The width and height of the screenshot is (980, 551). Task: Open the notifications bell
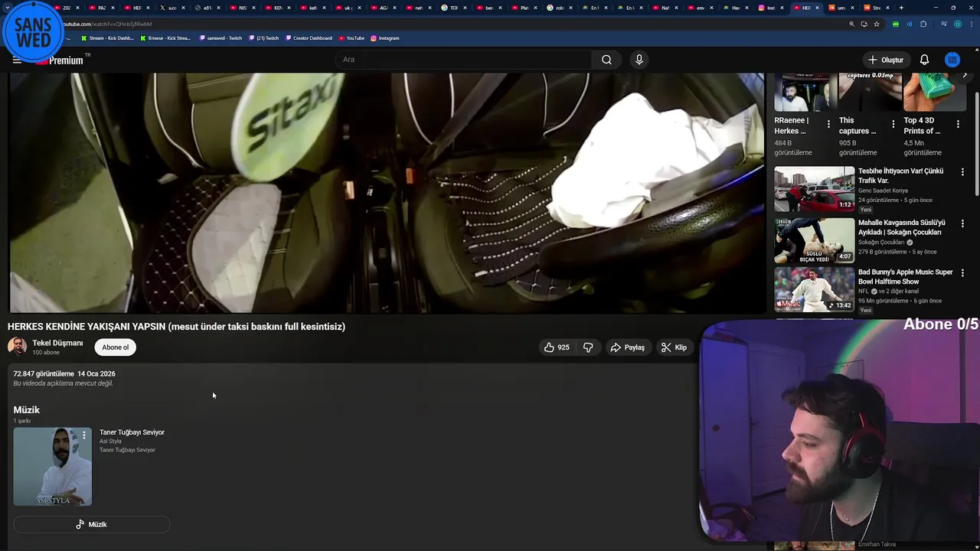[x=924, y=60]
